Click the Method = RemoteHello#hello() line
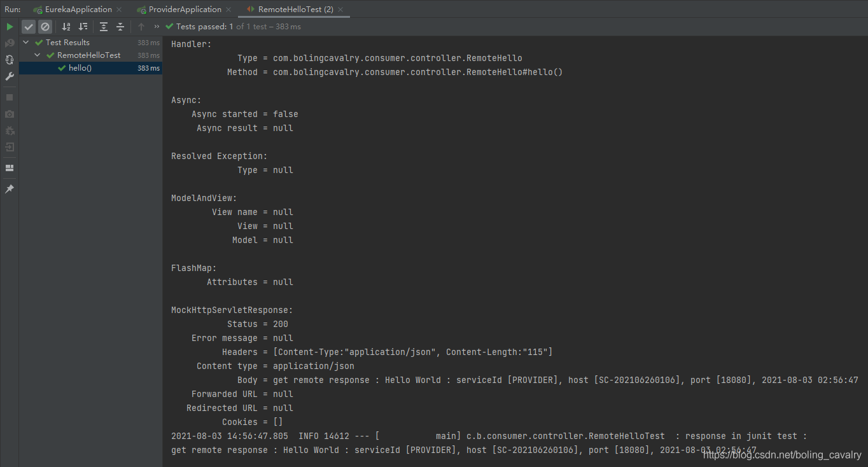868x467 pixels. 395,72
